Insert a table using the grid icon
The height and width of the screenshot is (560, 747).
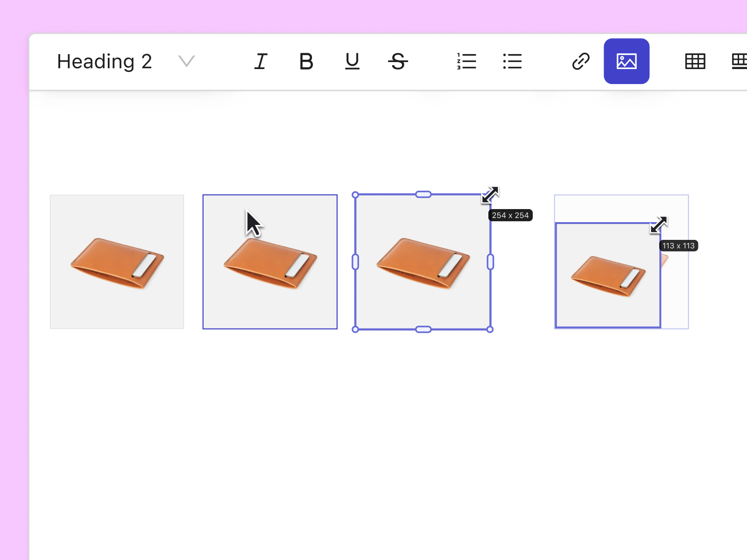[x=694, y=61]
